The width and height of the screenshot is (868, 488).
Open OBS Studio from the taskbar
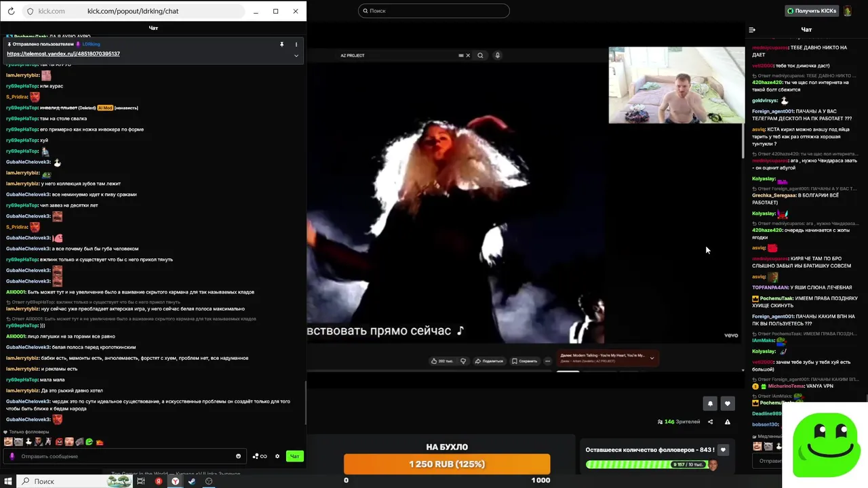[x=209, y=481]
